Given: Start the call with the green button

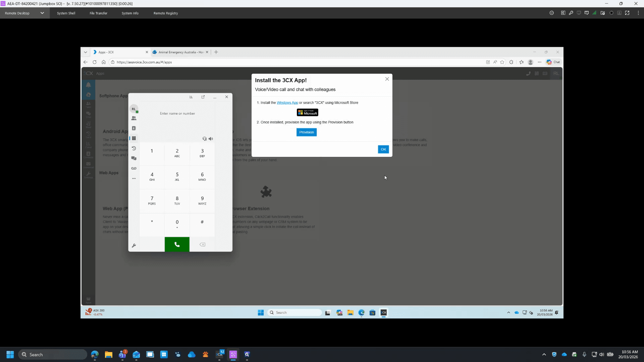Looking at the screenshot, I should tap(177, 244).
